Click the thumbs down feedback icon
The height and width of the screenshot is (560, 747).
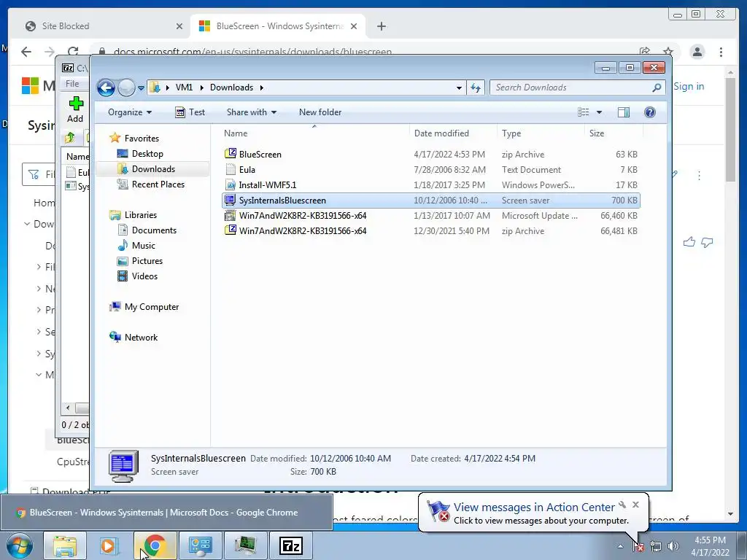pyautogui.click(x=707, y=242)
